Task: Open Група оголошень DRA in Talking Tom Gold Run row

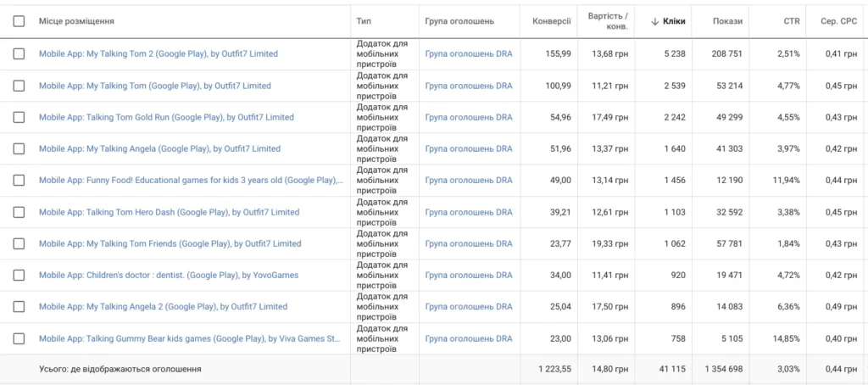Action: [469, 117]
